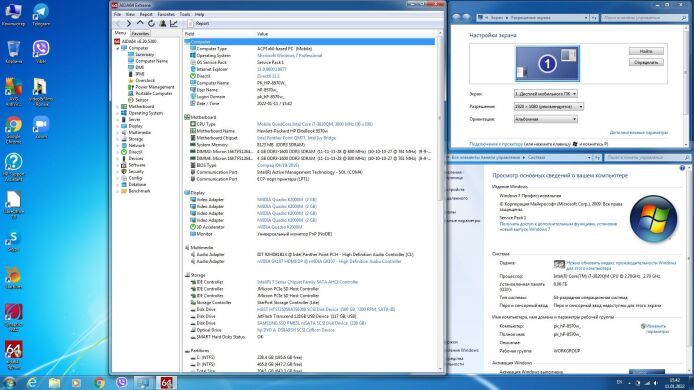
Task: Click the help icon in System window
Action: 682,168
